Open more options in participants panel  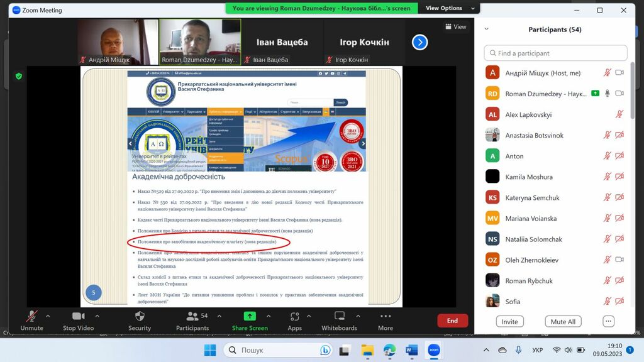point(608,321)
